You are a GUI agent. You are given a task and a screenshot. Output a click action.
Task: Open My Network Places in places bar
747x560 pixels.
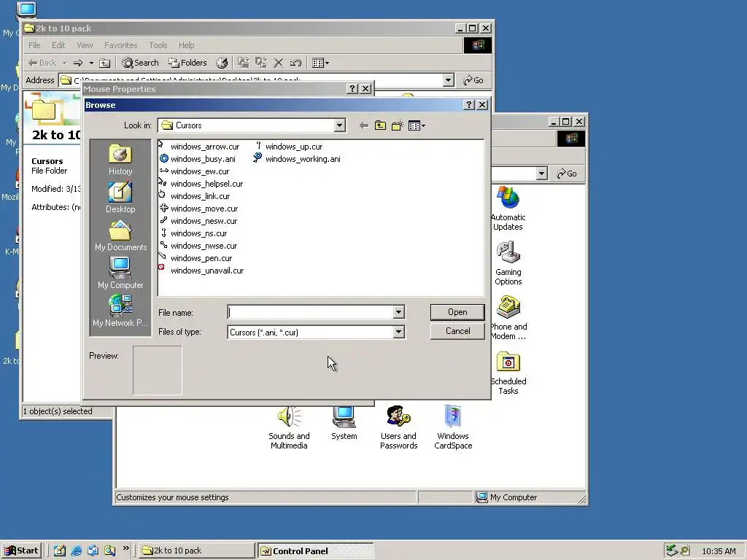(120, 311)
